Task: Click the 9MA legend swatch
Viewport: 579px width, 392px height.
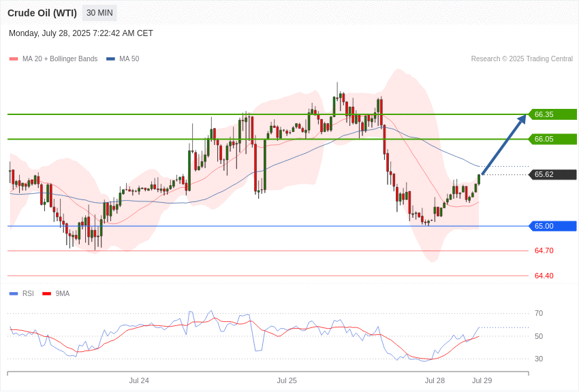Action: (47, 294)
